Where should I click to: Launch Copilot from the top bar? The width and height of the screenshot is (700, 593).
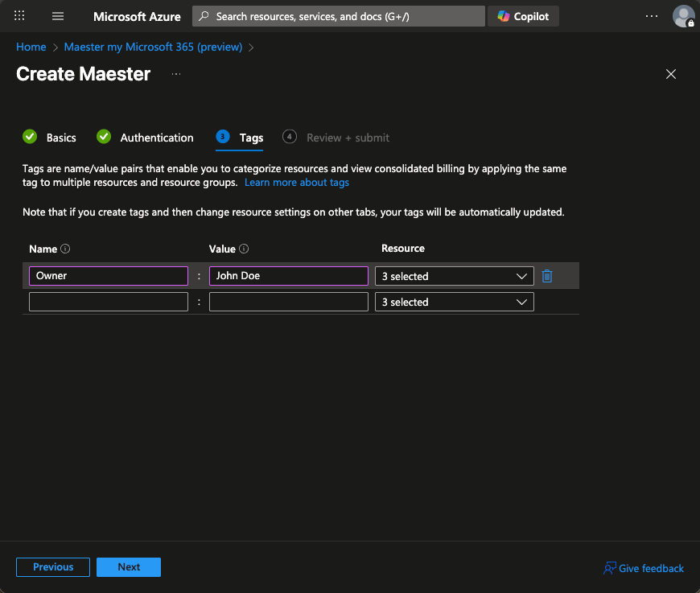[x=523, y=16]
